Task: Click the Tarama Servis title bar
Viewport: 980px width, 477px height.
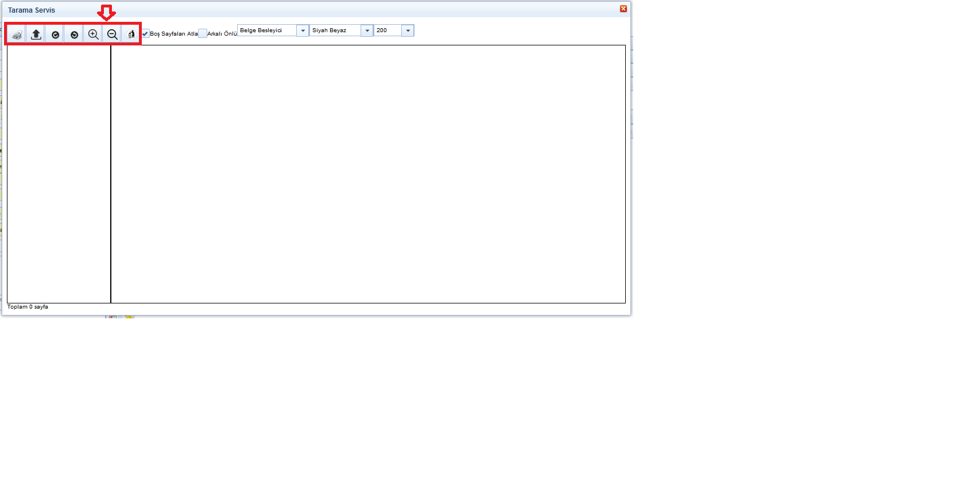Action: tap(287, 10)
